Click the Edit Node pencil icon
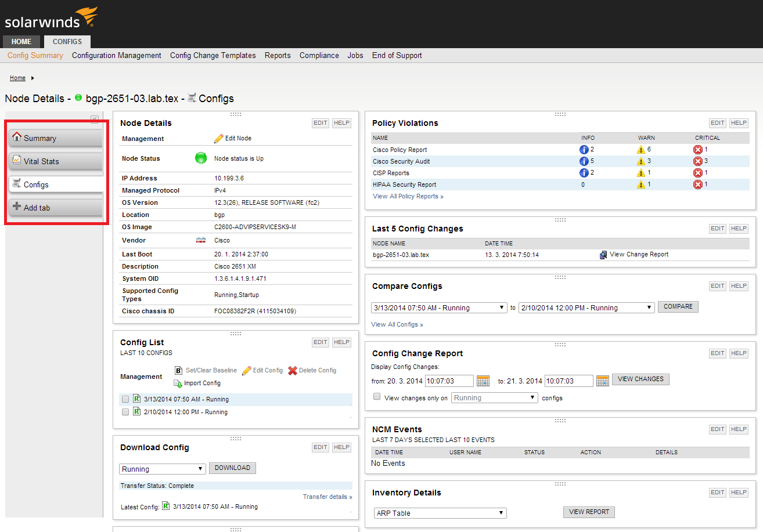The width and height of the screenshot is (763, 532). click(x=218, y=138)
